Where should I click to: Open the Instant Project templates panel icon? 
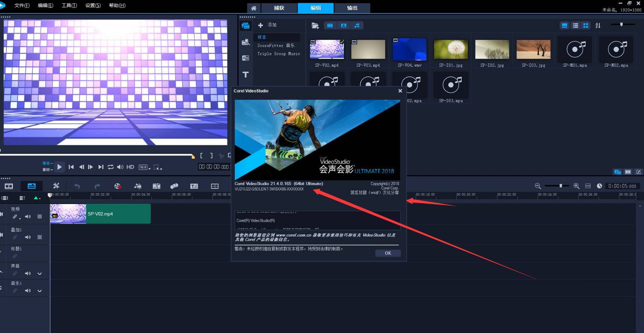click(245, 42)
